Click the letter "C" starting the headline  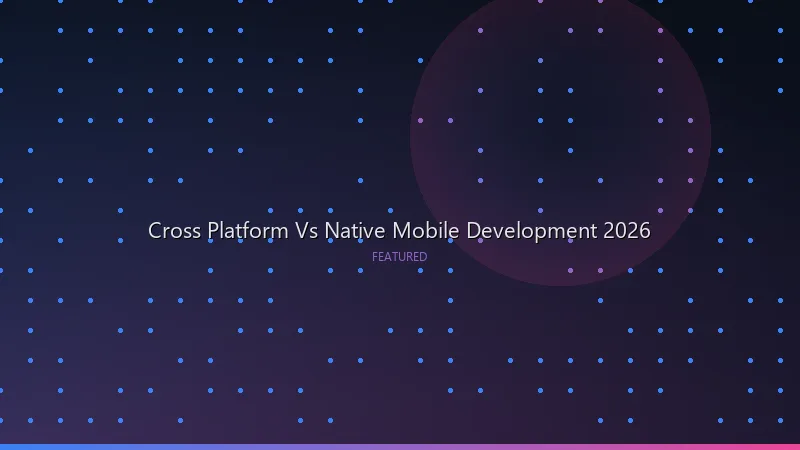click(x=155, y=230)
